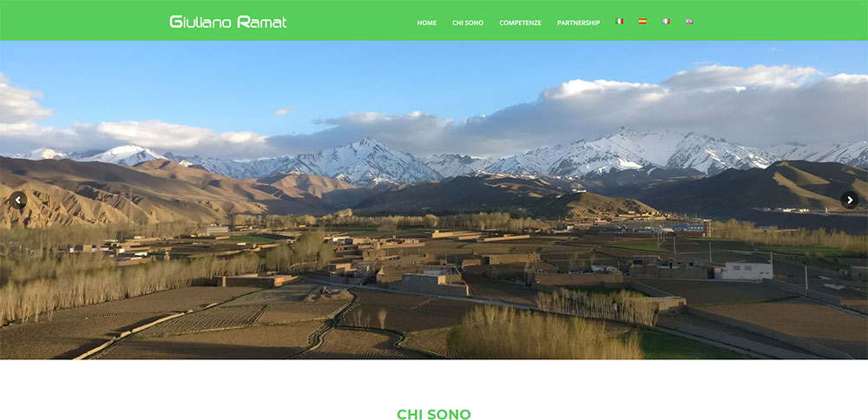
Task: Go to CHI SONO in navigation bar
Action: pos(468,23)
